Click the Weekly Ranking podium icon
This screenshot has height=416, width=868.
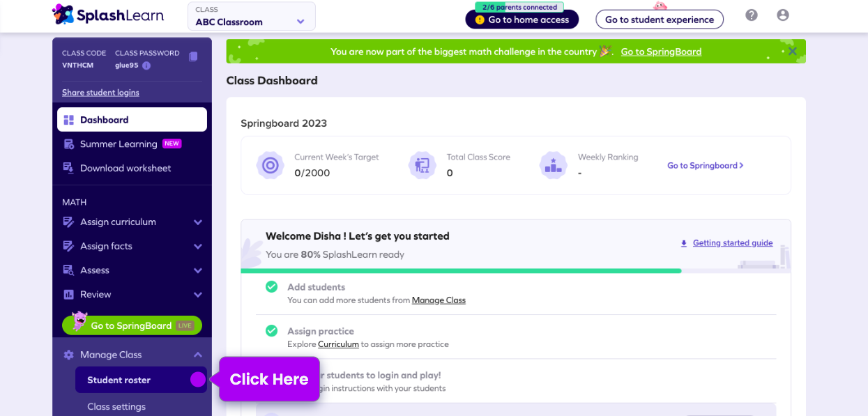pos(553,165)
